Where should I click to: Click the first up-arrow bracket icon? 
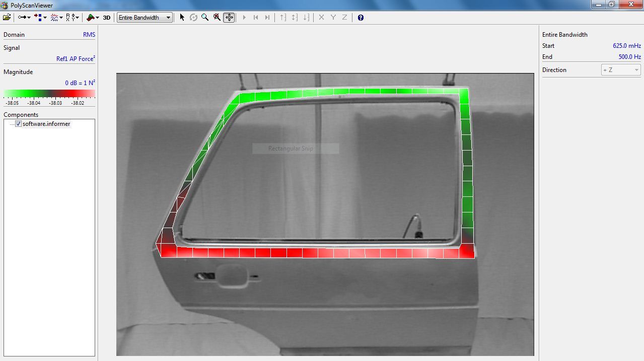point(283,17)
